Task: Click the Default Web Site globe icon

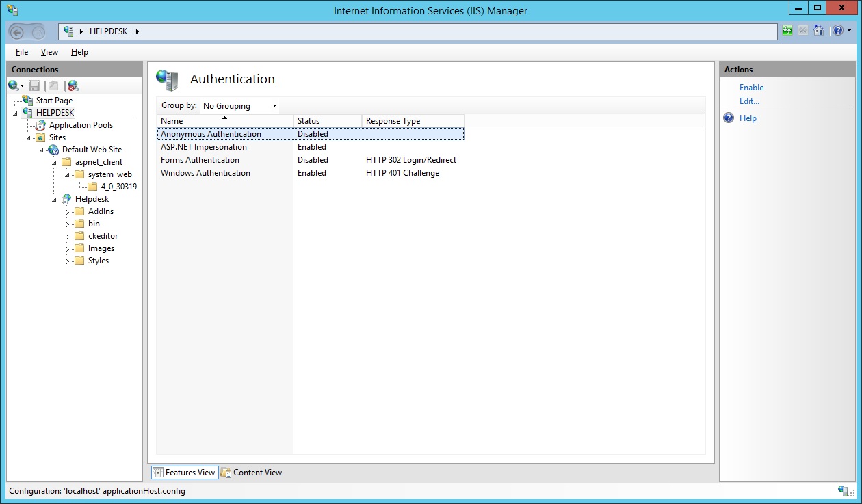Action: tap(53, 149)
